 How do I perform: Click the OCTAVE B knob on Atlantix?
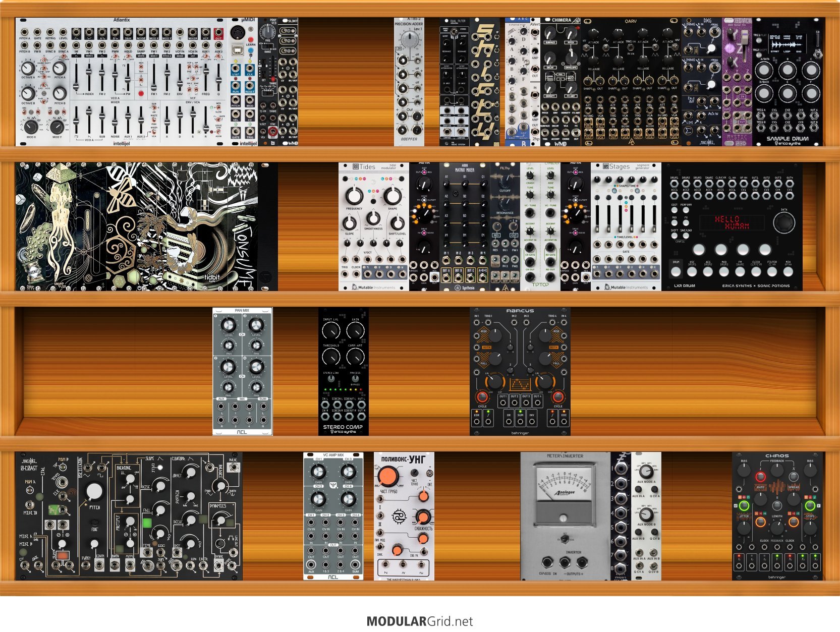pos(28,94)
